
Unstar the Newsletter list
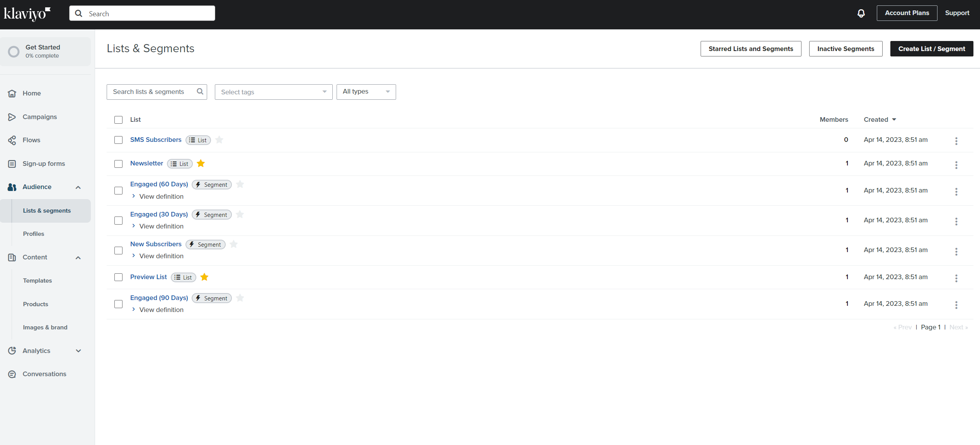coord(201,163)
